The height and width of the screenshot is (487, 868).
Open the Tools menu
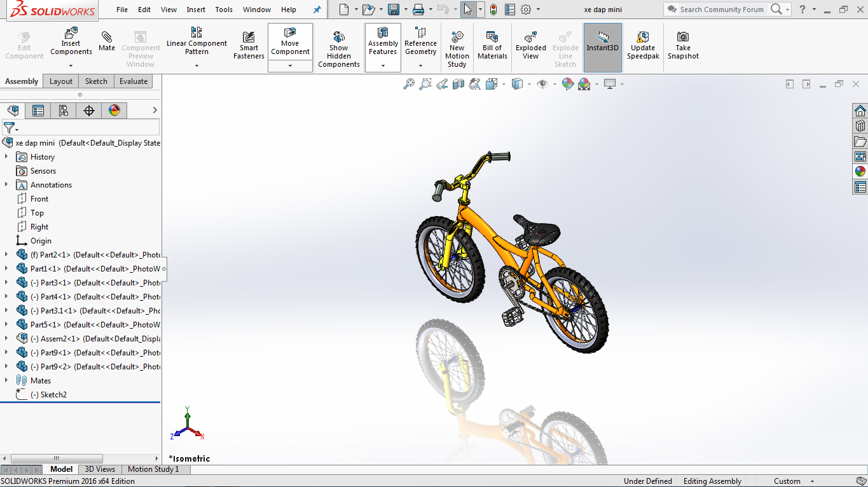(x=224, y=10)
